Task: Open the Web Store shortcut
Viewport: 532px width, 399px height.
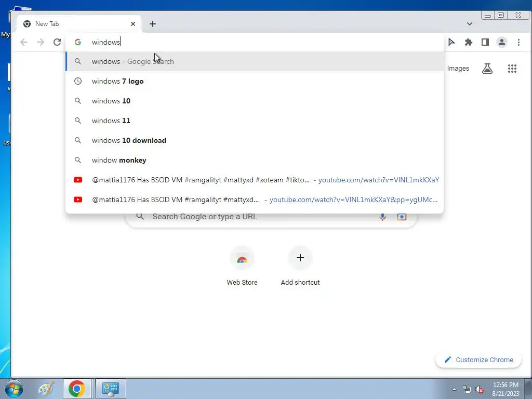Action: tap(242, 267)
